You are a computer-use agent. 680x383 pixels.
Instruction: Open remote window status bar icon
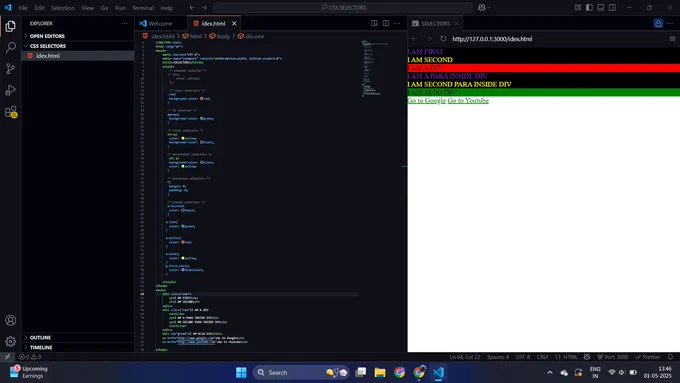[7, 357]
